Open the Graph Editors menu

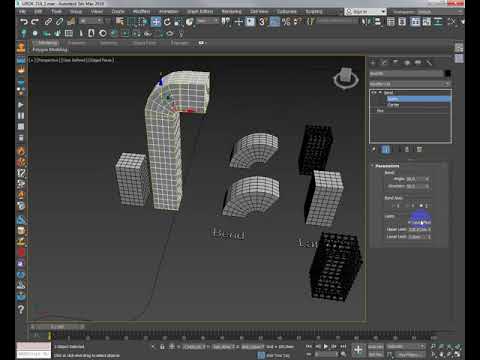(200, 12)
